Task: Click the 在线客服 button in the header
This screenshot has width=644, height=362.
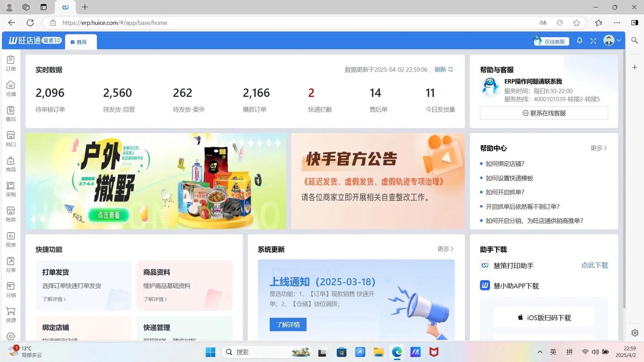Action: (x=551, y=41)
